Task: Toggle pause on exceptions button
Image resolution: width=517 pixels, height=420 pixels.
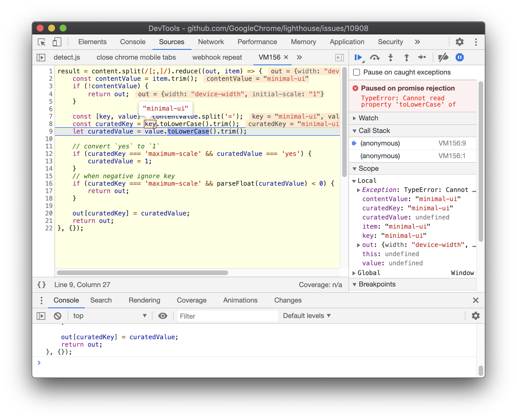Action: 460,58
